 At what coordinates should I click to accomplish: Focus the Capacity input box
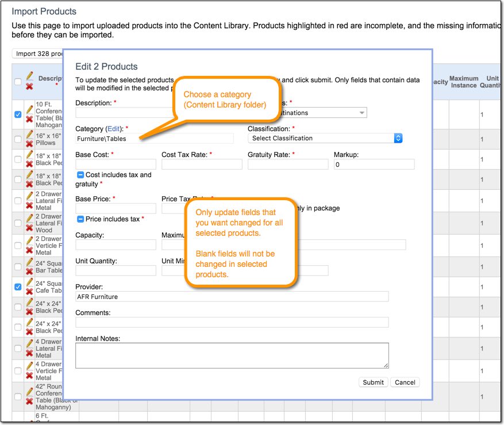click(116, 245)
